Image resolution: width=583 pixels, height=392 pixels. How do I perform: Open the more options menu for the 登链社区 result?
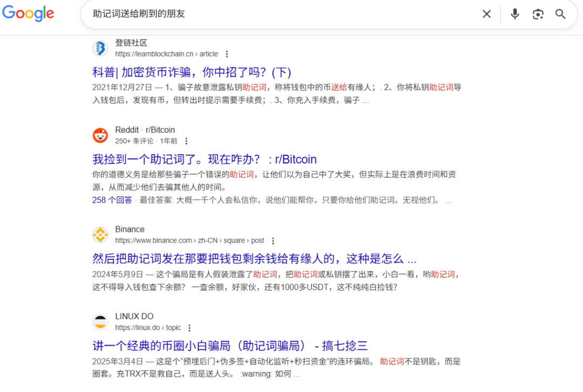point(227,54)
